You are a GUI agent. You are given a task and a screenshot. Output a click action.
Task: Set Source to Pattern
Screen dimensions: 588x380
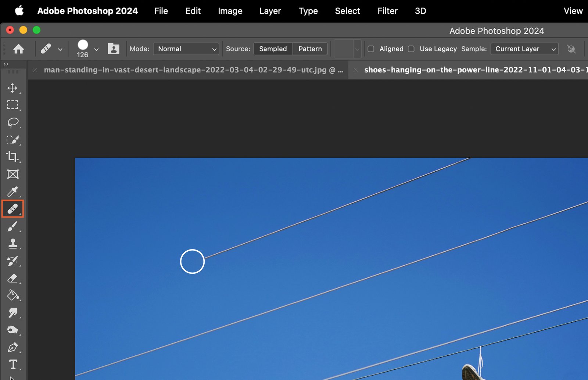(310, 49)
